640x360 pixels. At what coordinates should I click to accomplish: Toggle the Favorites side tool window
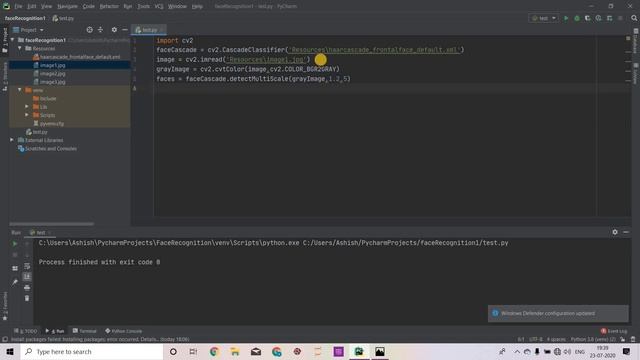pyautogui.click(x=4, y=306)
